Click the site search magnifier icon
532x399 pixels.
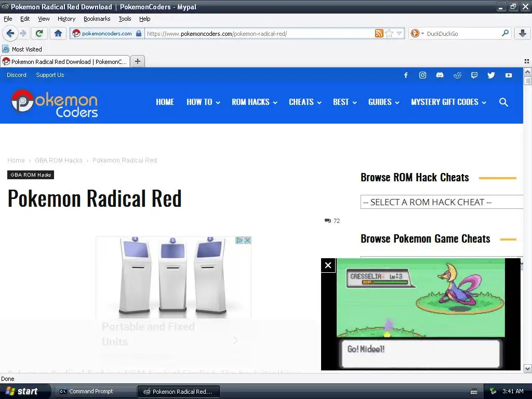503,102
